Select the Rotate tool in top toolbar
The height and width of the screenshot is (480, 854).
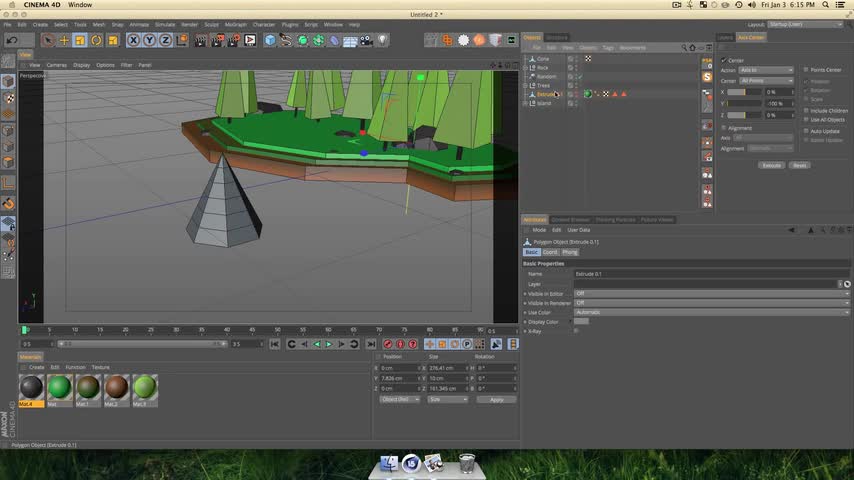coord(96,40)
